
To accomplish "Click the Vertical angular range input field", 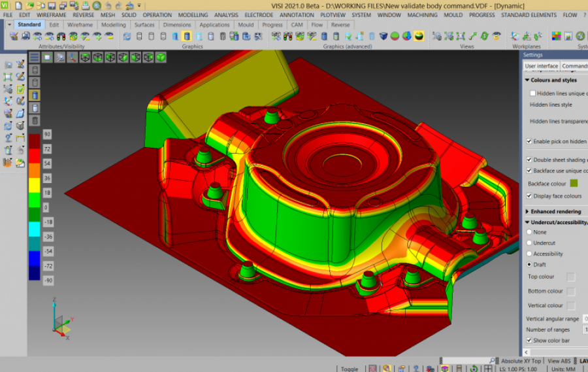I will coord(585,318).
